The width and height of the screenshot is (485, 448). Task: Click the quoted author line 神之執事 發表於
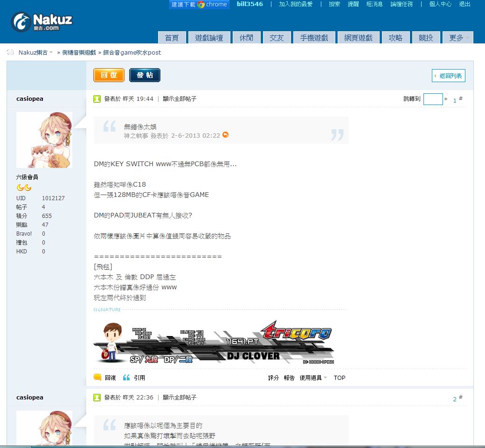point(172,136)
